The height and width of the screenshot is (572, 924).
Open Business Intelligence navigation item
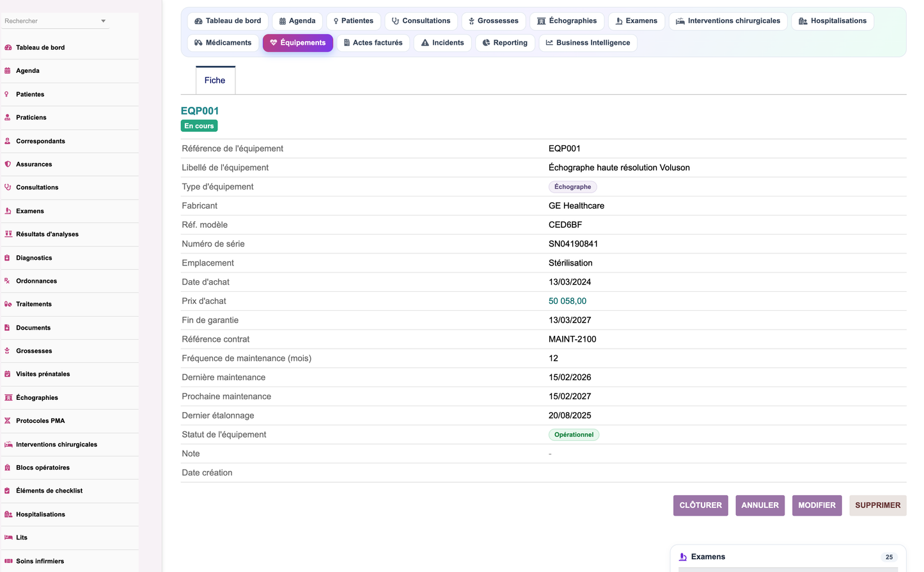(x=588, y=43)
